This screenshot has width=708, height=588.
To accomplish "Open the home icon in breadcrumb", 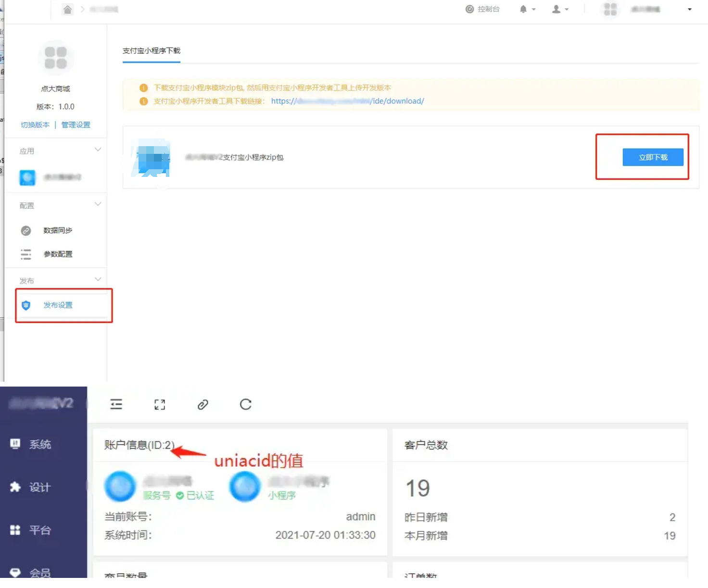I will click(x=68, y=9).
